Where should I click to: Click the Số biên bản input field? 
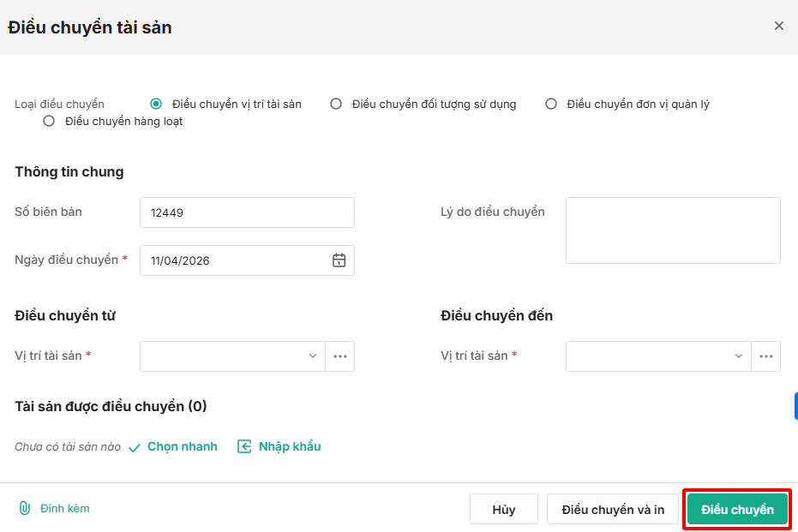(247, 212)
